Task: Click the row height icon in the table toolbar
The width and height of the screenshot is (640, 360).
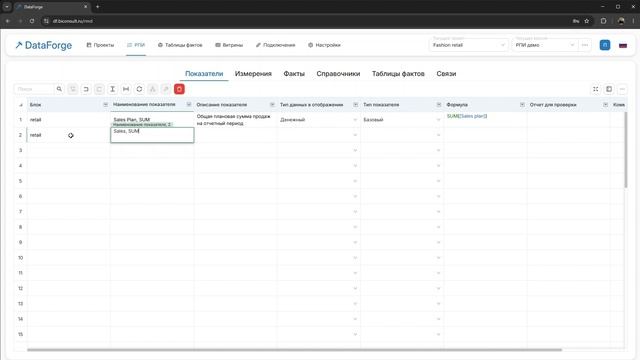Action: point(113,89)
